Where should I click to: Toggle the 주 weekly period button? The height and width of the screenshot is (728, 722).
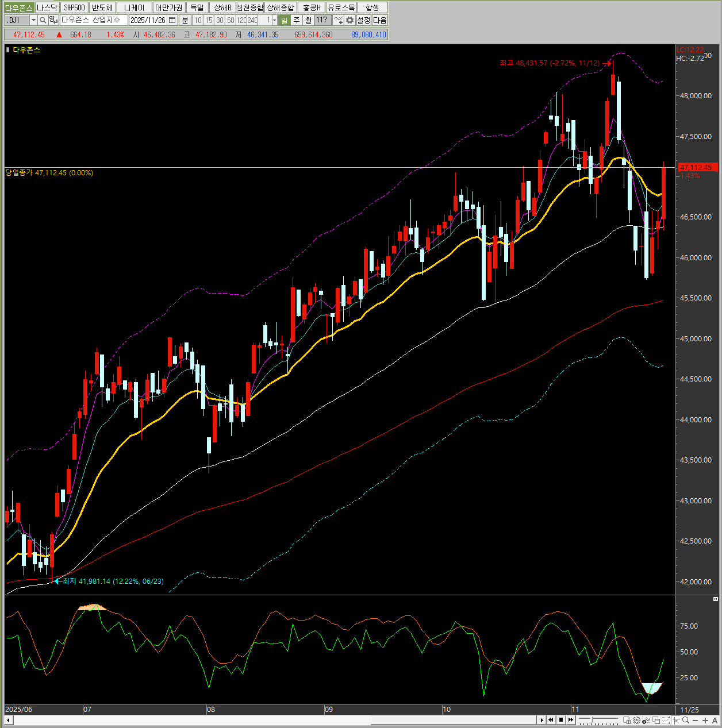click(x=296, y=20)
